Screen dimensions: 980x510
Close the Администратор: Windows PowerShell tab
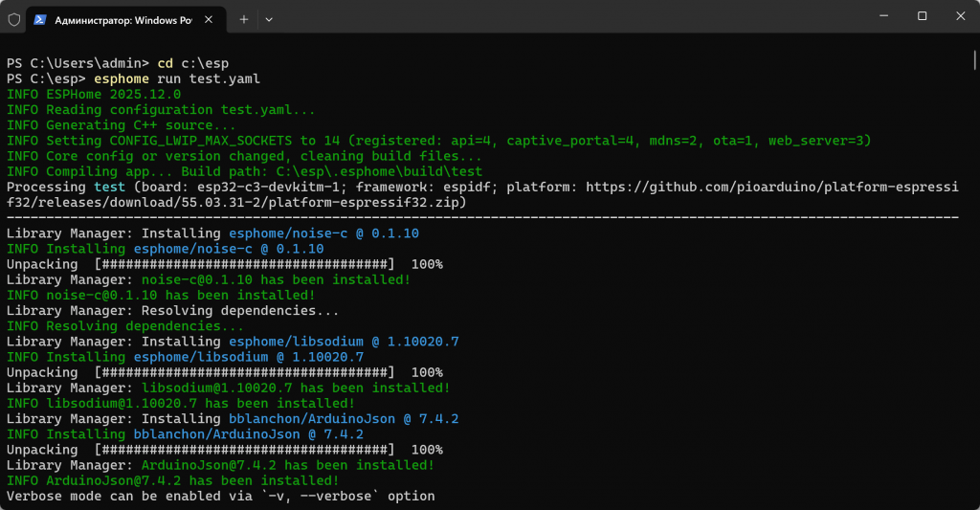(210, 18)
